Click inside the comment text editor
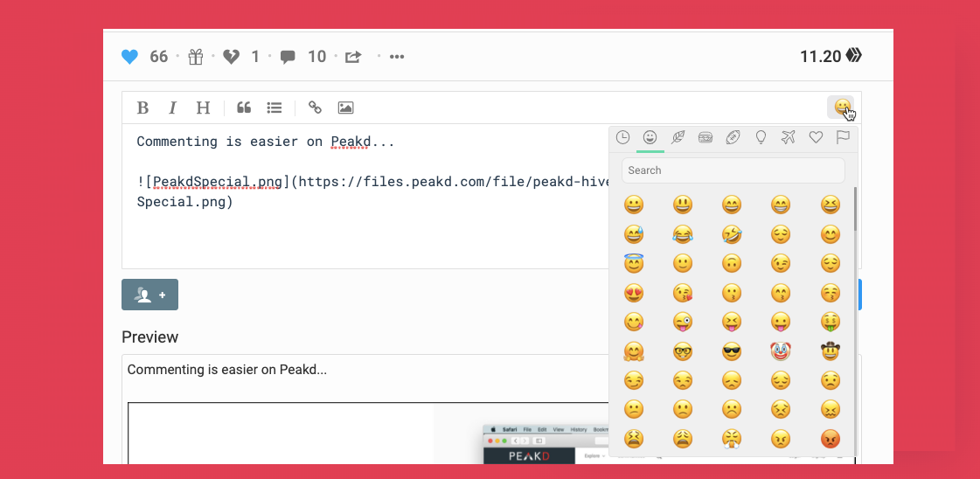 tap(365, 196)
